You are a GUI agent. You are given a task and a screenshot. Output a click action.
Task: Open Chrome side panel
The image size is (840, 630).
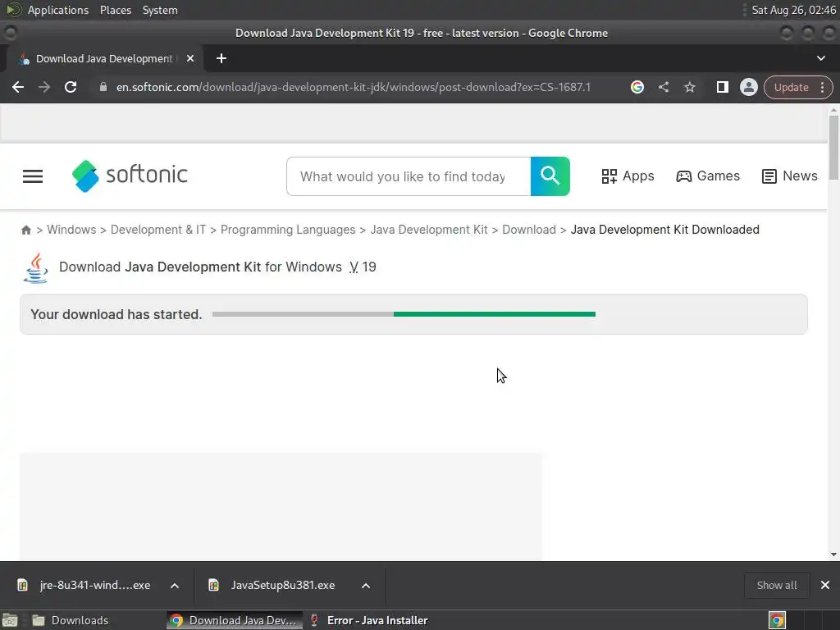click(722, 87)
